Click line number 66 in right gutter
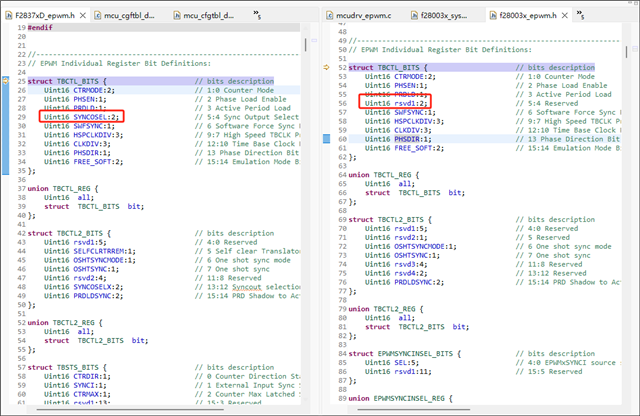The width and height of the screenshot is (640, 416). [x=342, y=193]
